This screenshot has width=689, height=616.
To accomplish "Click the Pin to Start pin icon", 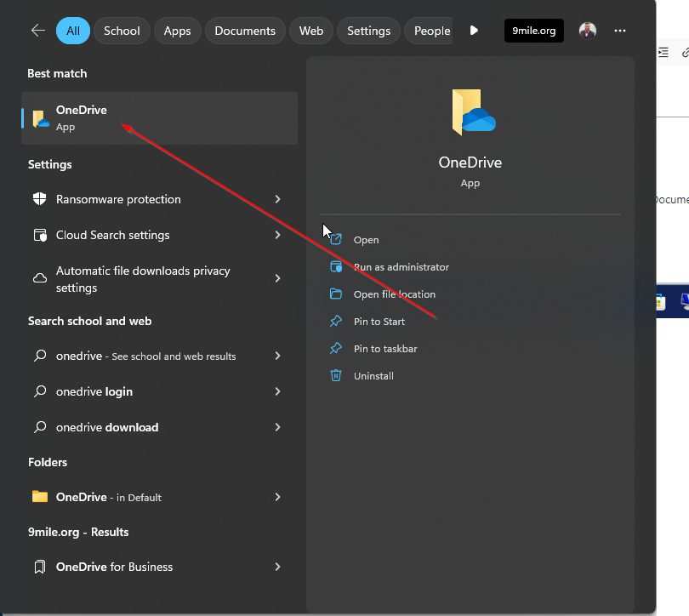I will pos(336,321).
